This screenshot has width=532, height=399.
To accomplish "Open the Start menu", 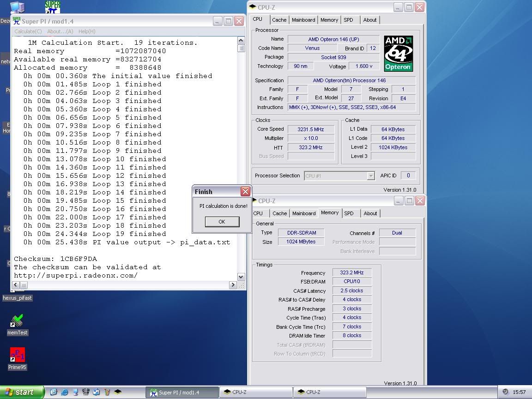I will [x=22, y=392].
